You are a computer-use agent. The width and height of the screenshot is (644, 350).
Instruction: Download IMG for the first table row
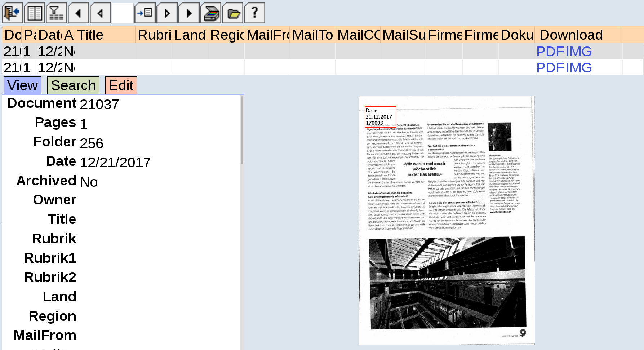point(579,52)
